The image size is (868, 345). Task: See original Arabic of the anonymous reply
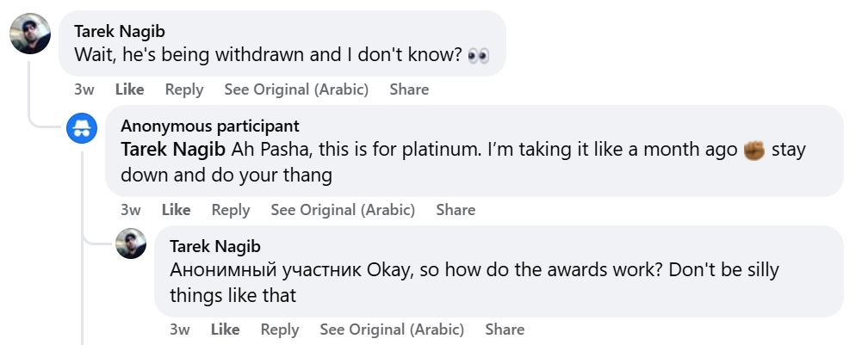coord(343,210)
